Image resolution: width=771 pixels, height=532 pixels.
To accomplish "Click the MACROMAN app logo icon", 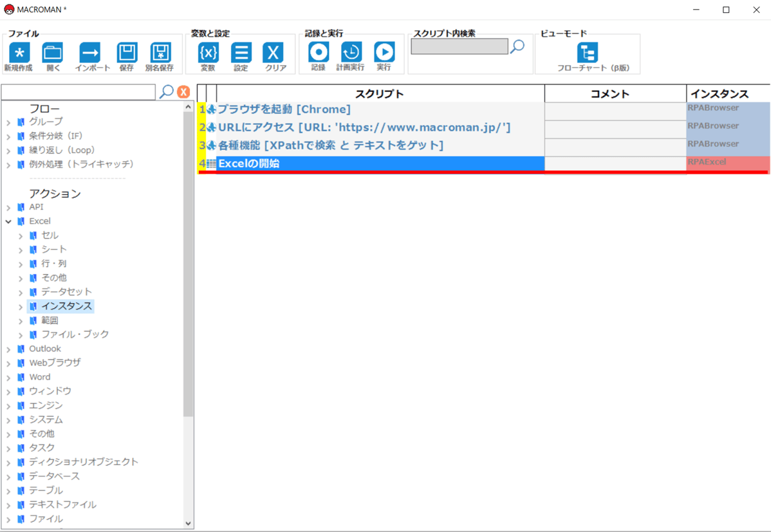I will [x=9, y=10].
